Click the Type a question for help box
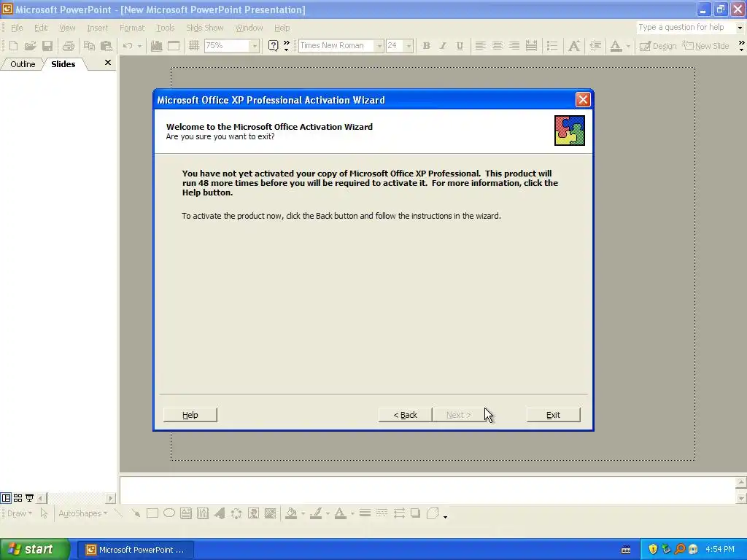This screenshot has width=747, height=560. click(x=686, y=27)
